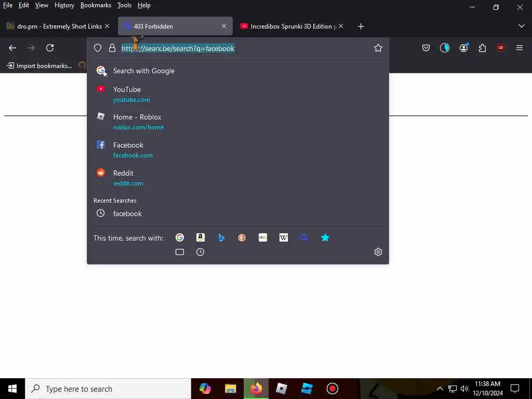Choose the Facebook facebook.com suggestion
This screenshot has height=399, width=532.
237,150
